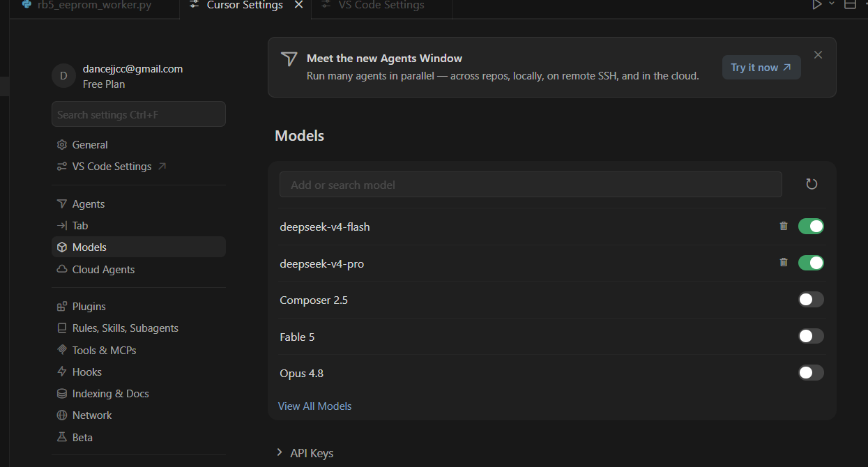Enable the Fable 5 model
The image size is (868, 467).
(x=811, y=336)
